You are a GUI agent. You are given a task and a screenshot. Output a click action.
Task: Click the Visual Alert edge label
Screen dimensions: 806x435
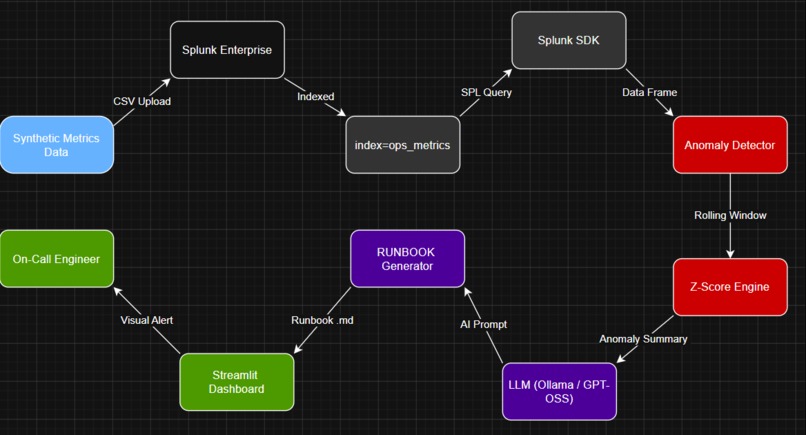(146, 320)
